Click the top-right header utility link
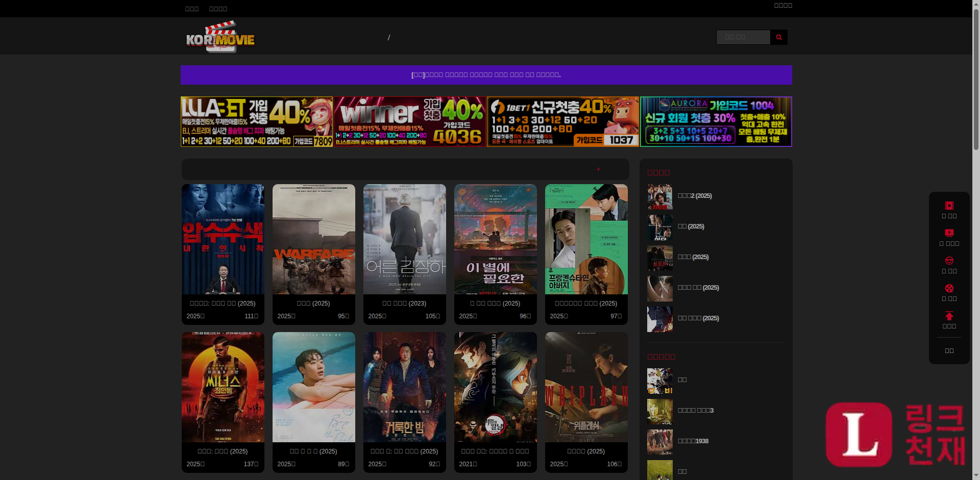The height and width of the screenshot is (480, 980). [783, 5]
